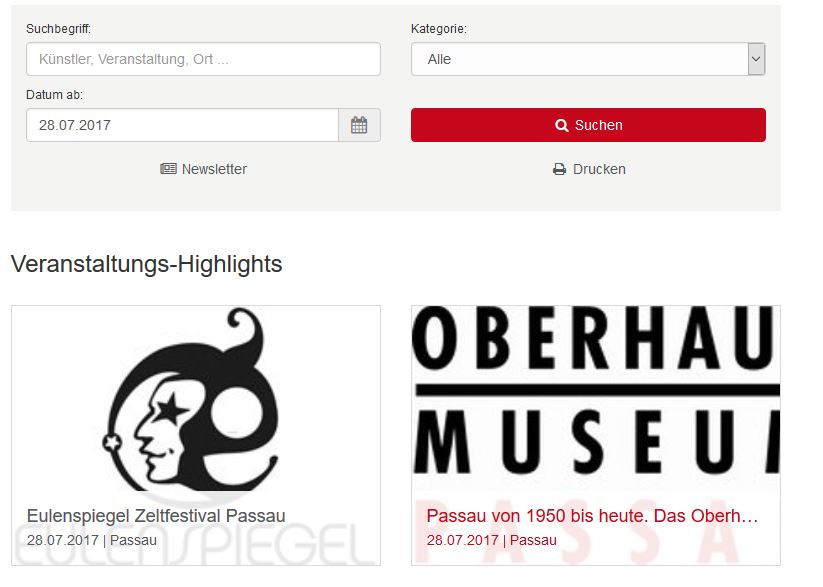Open the date picker calendar icon
Image resolution: width=823 pixels, height=587 pixels.
(x=359, y=125)
